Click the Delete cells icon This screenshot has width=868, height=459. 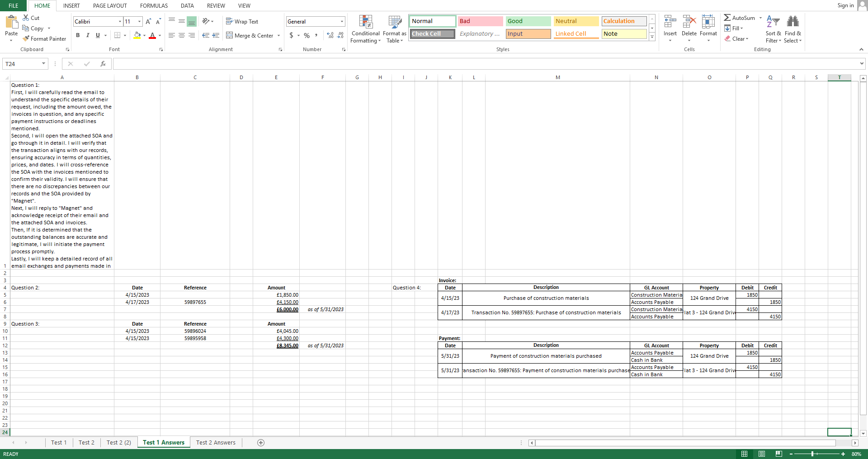point(689,22)
